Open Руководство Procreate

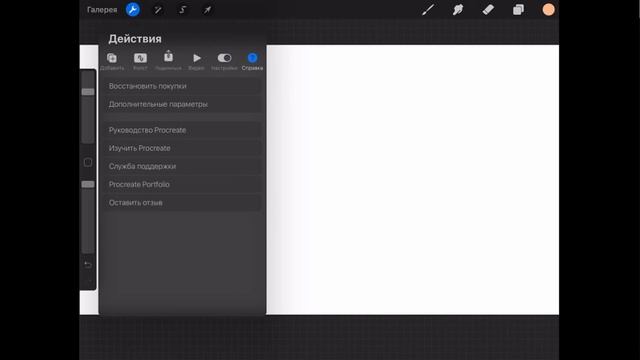click(182, 130)
